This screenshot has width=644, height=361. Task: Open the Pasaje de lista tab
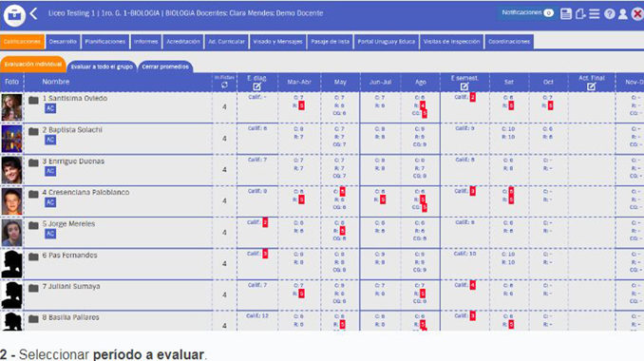(330, 42)
